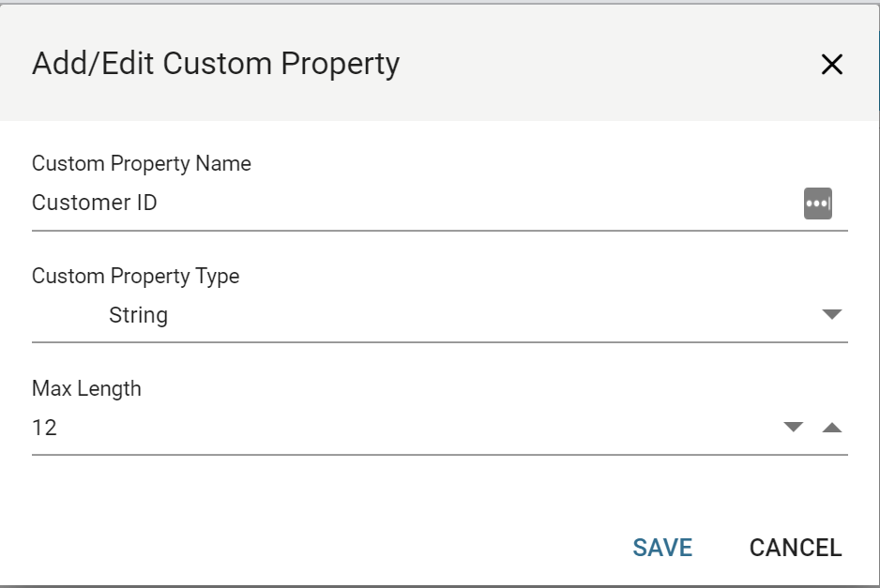Click the "Custom Property Name" label
Image resolution: width=880 pixels, height=588 pixels.
tap(142, 163)
